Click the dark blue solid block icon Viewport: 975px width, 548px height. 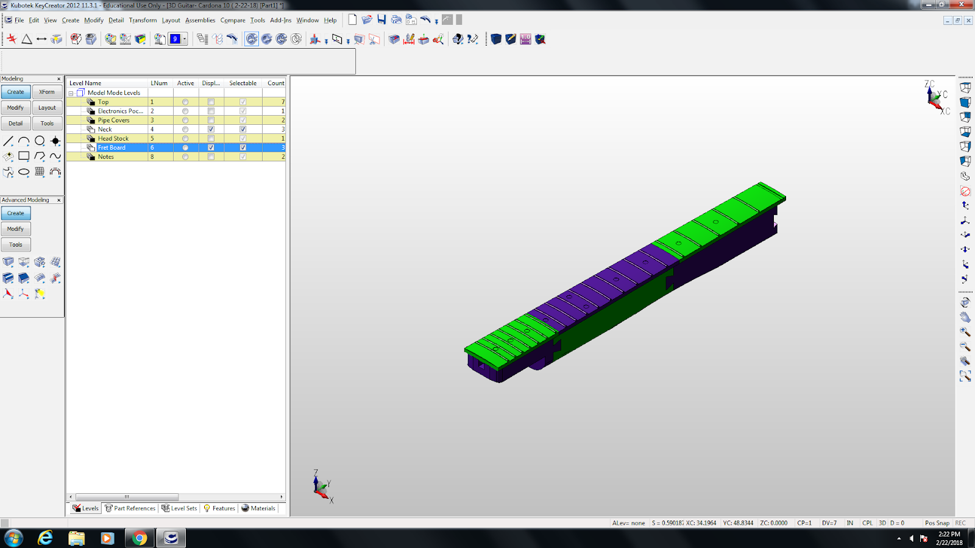click(496, 39)
